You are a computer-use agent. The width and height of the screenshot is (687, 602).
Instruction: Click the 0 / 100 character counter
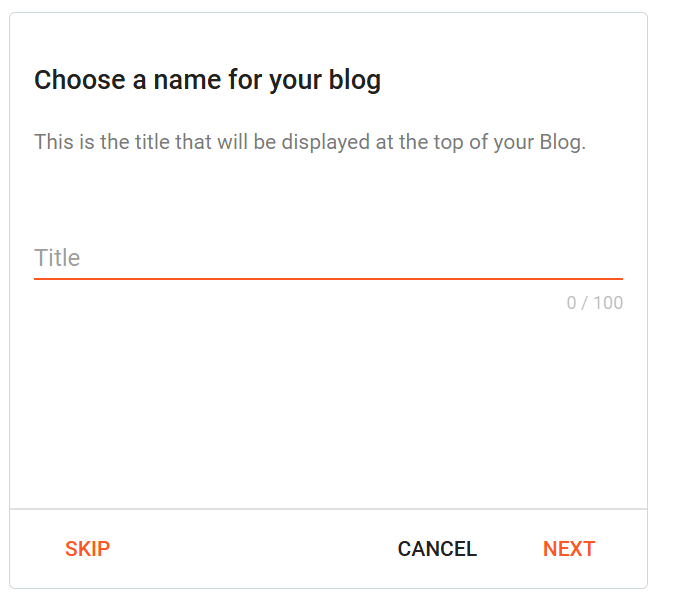(595, 303)
